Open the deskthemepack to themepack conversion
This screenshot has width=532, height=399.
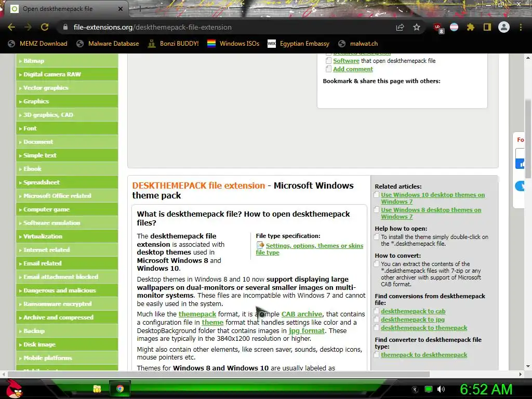tap(424, 328)
